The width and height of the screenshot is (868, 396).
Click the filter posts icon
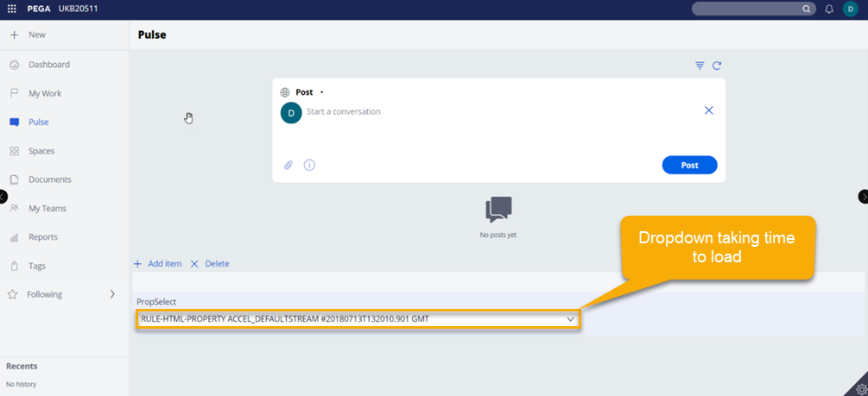point(700,66)
